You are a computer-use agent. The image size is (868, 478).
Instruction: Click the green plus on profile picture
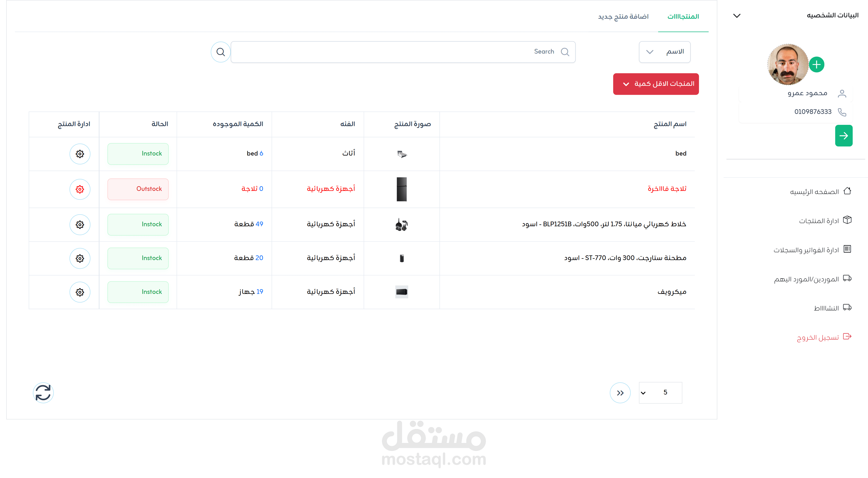coord(817,64)
